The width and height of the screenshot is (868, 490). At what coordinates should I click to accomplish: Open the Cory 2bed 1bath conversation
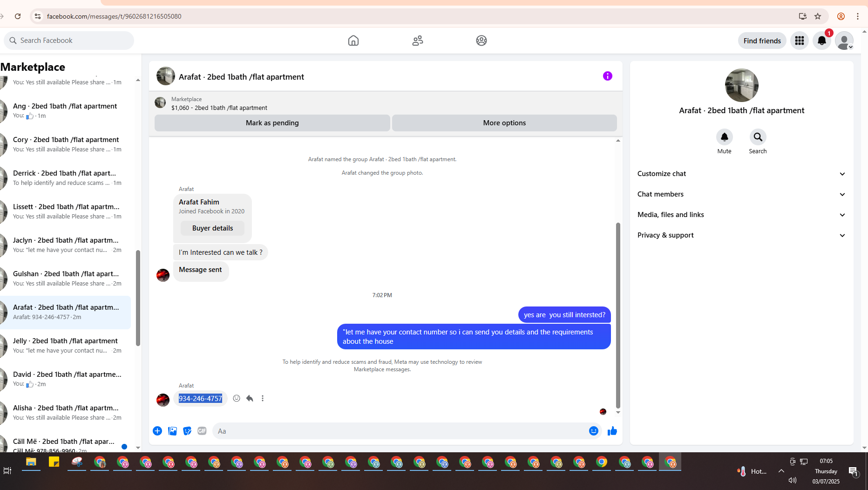pyautogui.click(x=65, y=144)
